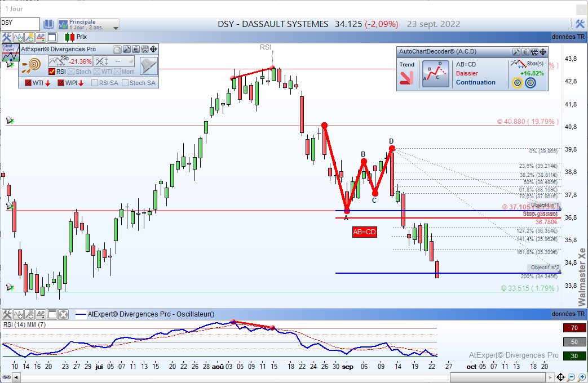Click blue line legend of Oscillateur
Image resolution: width=588 pixels, height=383 pixels.
pyautogui.click(x=81, y=314)
